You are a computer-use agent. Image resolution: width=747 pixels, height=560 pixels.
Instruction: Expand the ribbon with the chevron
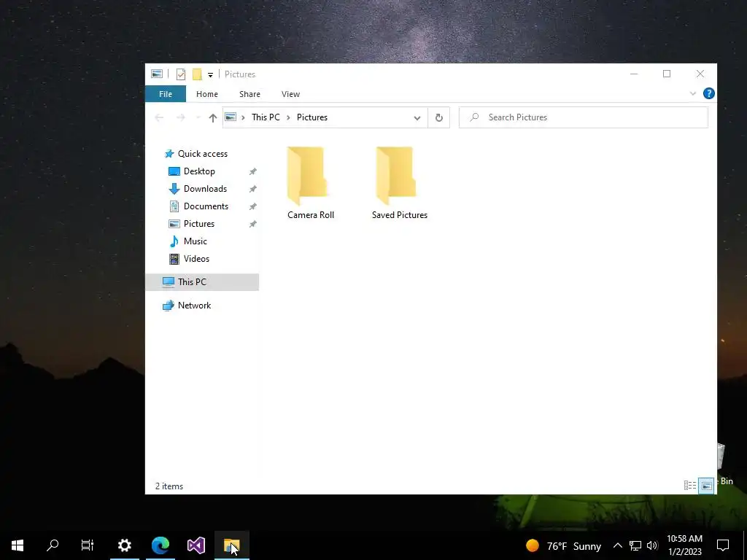(693, 94)
